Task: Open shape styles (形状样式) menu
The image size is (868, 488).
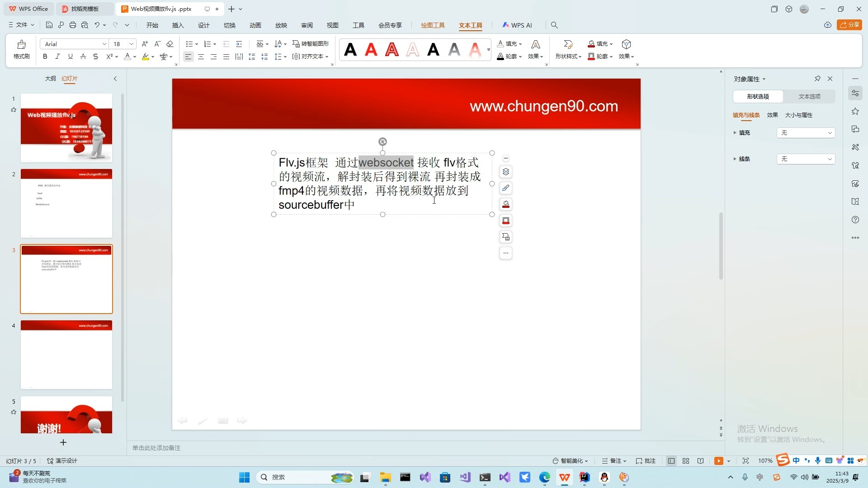Action: tap(568, 49)
